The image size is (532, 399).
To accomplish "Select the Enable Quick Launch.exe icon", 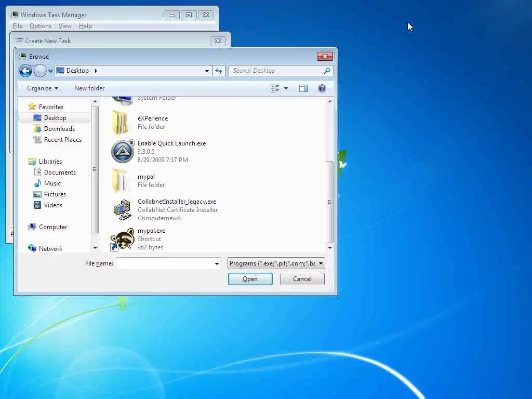I will [x=123, y=151].
